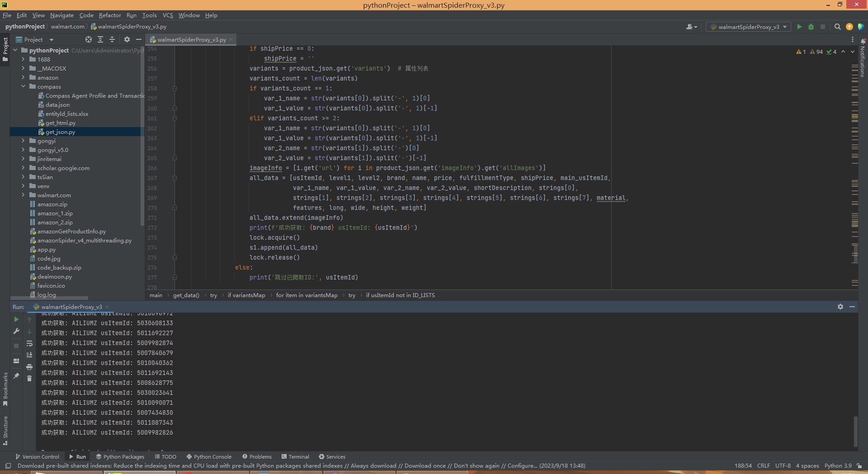This screenshot has height=474, width=868.
Task: Click the CRLF line separator widget
Action: pyautogui.click(x=764, y=466)
